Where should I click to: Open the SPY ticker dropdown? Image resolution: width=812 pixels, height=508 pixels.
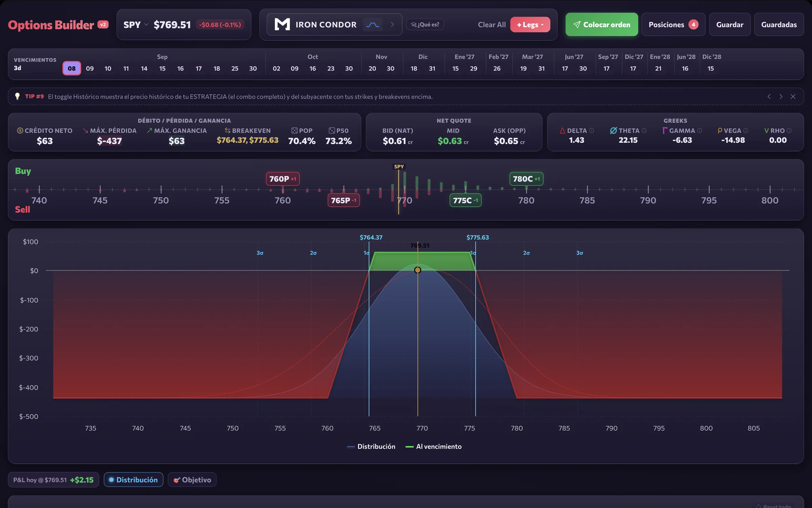[x=136, y=25]
